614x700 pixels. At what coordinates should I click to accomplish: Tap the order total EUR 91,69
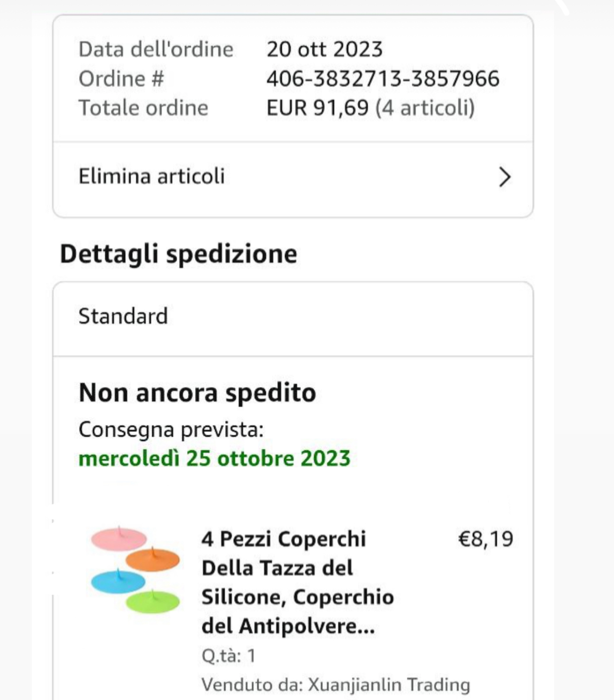[317, 108]
